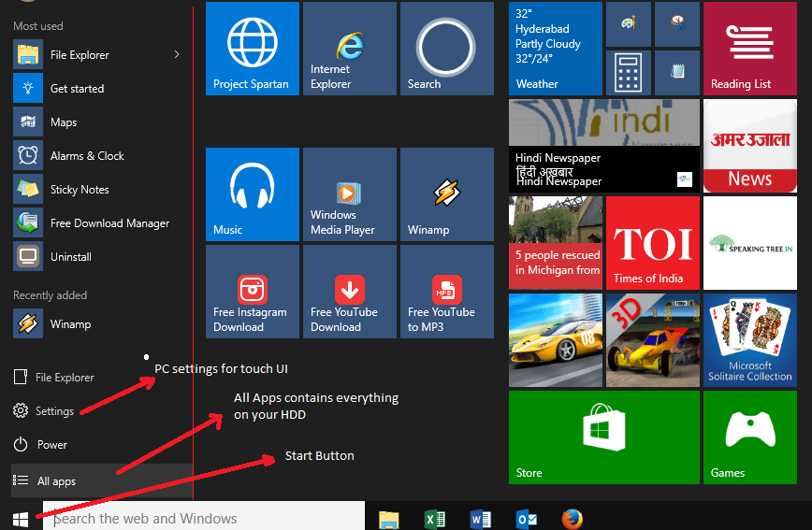
Task: Open the Calculator small tile
Action: pos(628,73)
